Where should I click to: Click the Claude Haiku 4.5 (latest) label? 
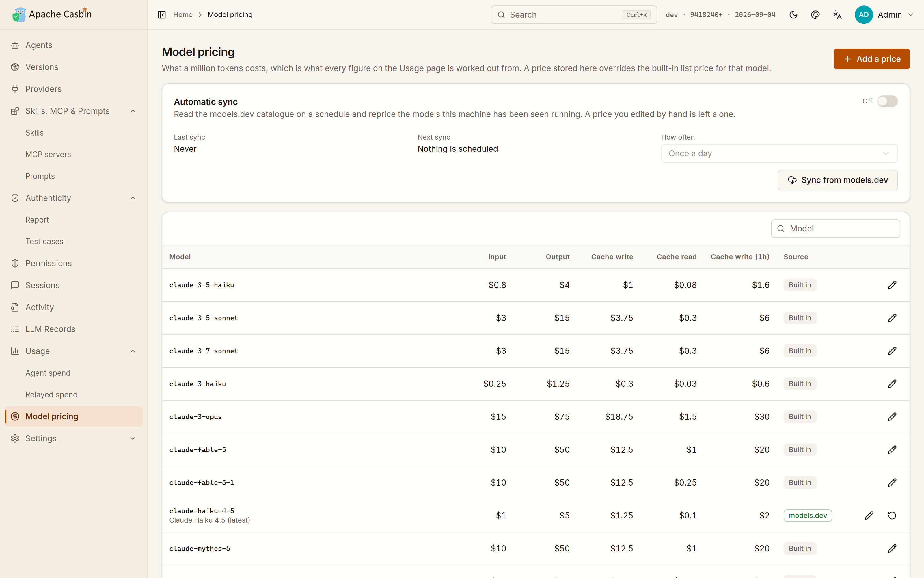pos(210,520)
